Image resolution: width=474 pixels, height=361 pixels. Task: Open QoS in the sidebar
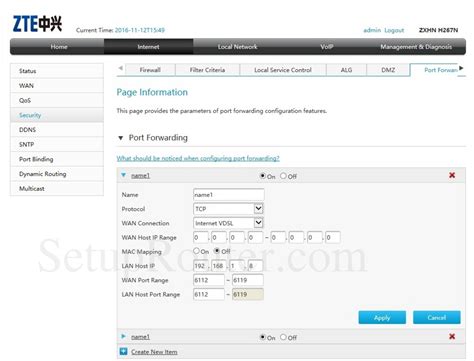click(x=57, y=100)
